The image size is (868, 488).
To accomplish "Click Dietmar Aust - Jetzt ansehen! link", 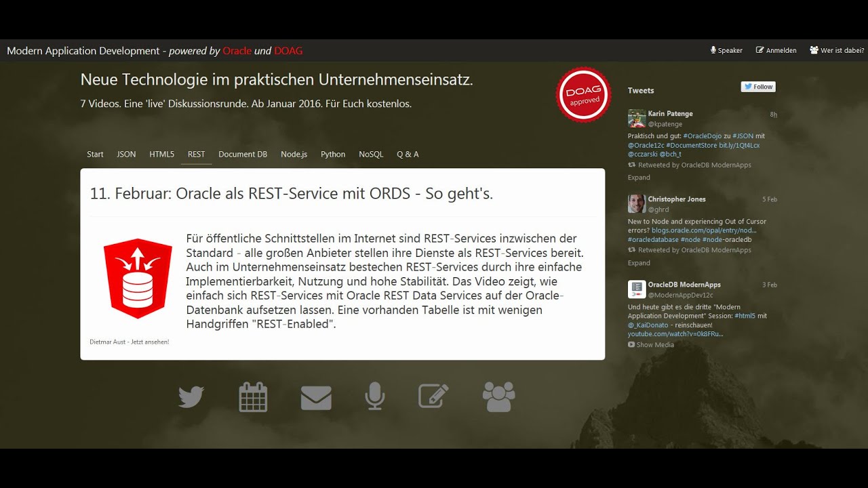I will [130, 342].
